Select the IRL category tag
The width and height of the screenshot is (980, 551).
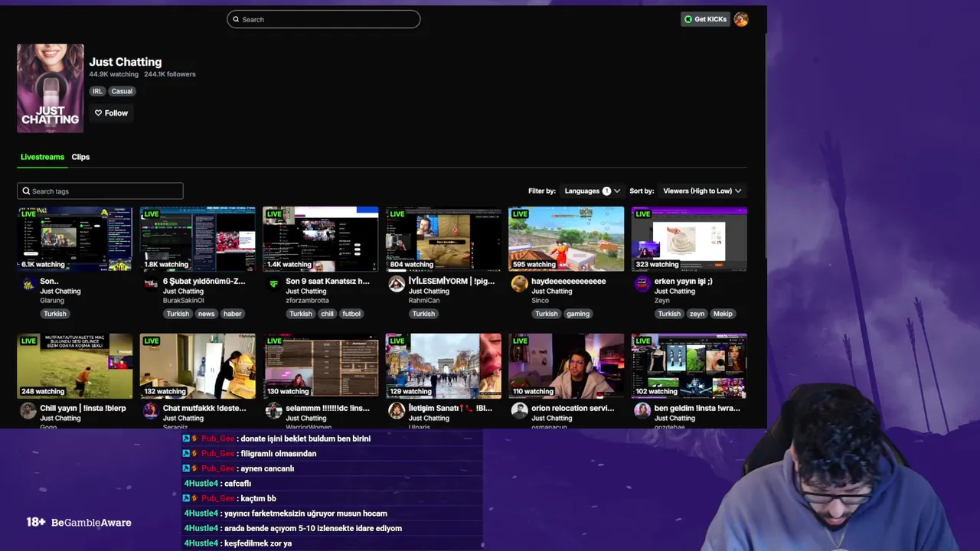97,91
